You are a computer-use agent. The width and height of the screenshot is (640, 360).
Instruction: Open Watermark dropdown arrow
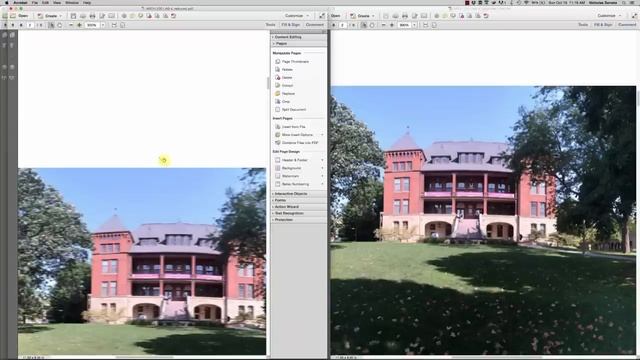tap(322, 176)
